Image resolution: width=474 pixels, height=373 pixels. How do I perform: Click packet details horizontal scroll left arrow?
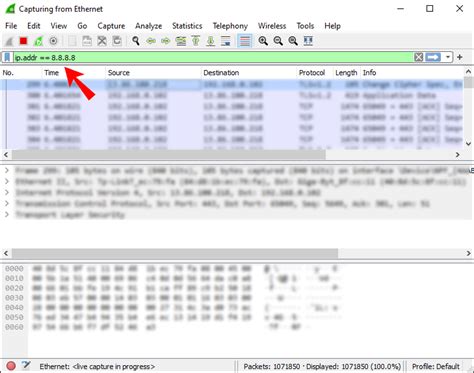pyautogui.click(x=6, y=253)
